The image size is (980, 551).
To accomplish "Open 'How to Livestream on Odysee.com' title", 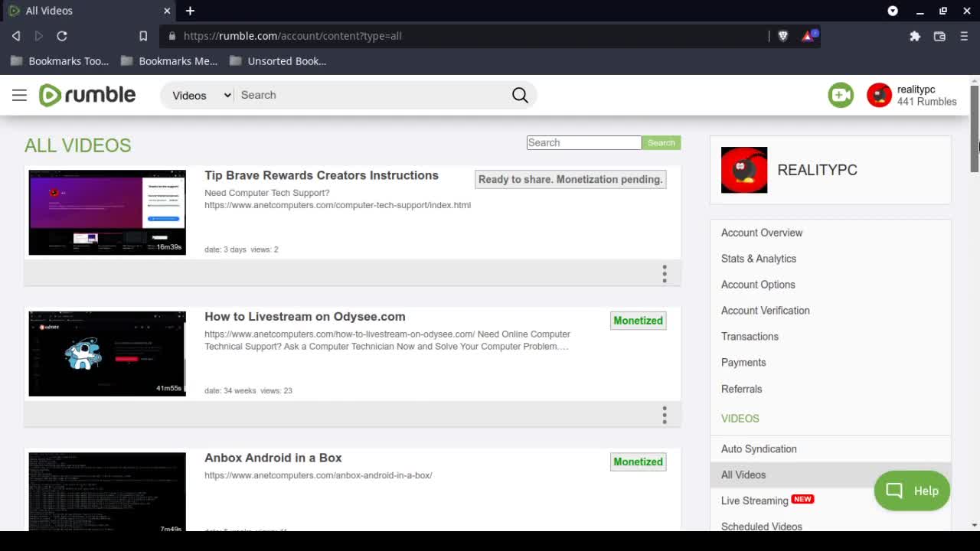I will 305,317.
